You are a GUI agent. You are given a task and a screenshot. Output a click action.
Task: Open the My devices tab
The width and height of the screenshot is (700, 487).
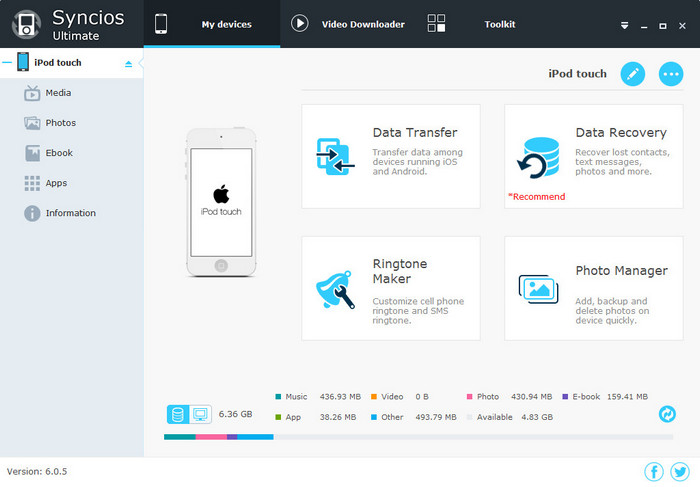point(212,24)
